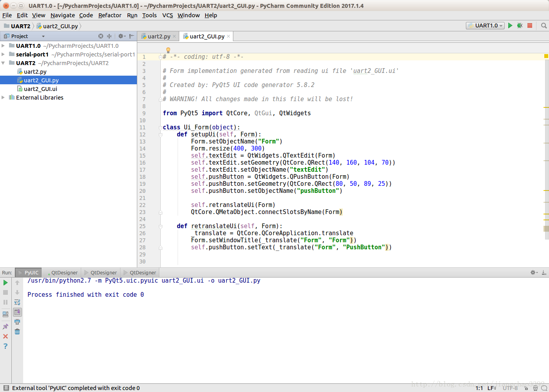Click the up-arrow stack trace icon in Run panel
549x392 pixels.
coord(17,283)
